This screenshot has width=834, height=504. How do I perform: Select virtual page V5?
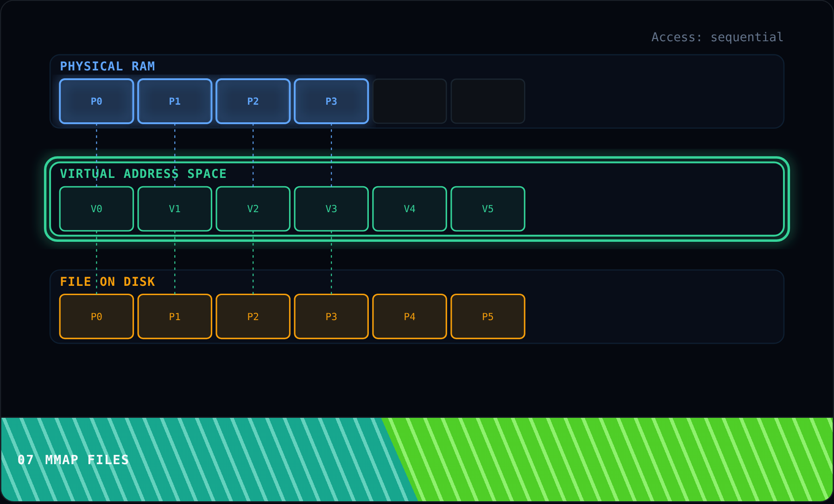click(488, 209)
